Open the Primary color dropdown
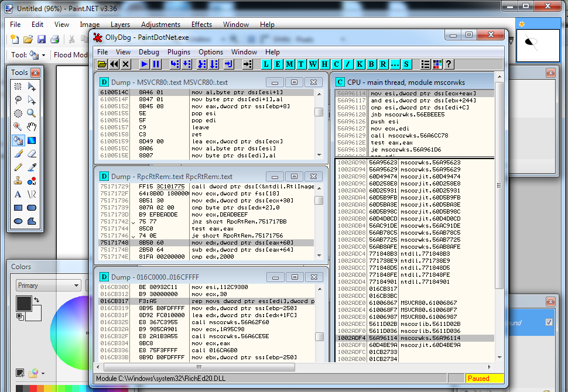568x392 pixels. coord(48,286)
